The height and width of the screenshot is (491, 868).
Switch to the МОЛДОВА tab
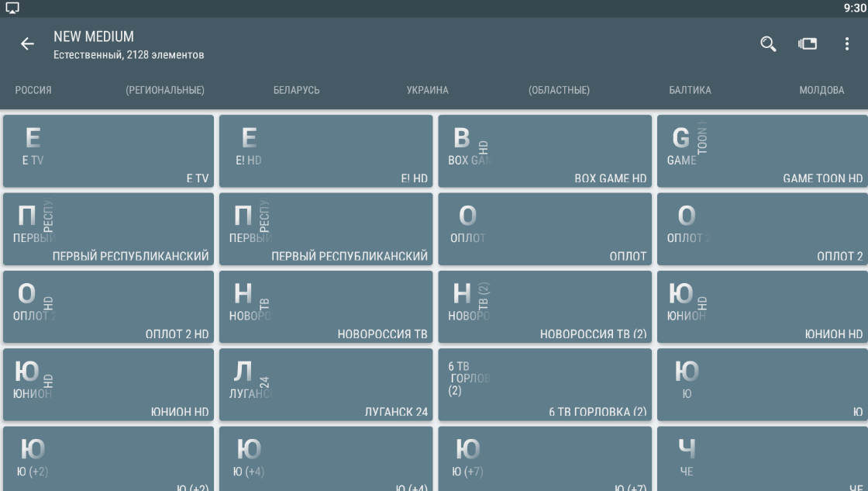(821, 90)
